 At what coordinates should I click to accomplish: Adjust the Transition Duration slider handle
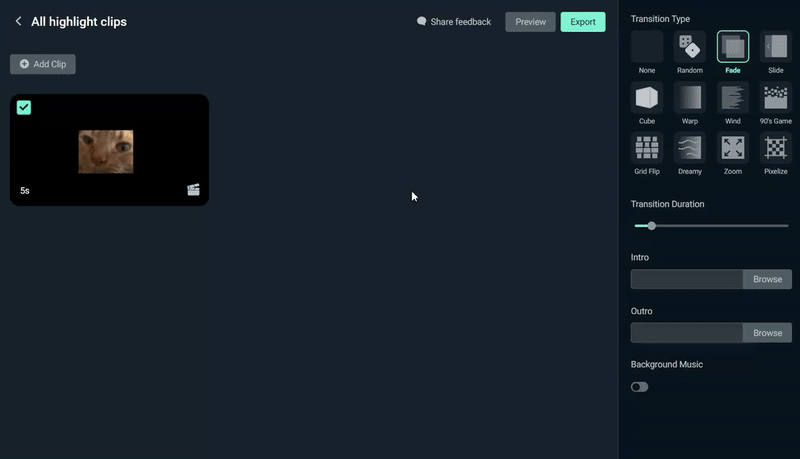click(x=652, y=225)
